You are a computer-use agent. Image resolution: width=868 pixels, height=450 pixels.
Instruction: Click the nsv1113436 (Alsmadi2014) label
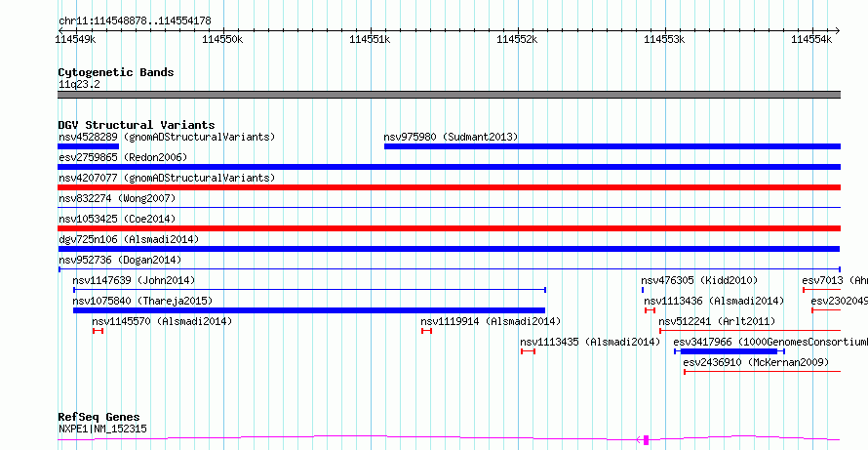click(714, 301)
